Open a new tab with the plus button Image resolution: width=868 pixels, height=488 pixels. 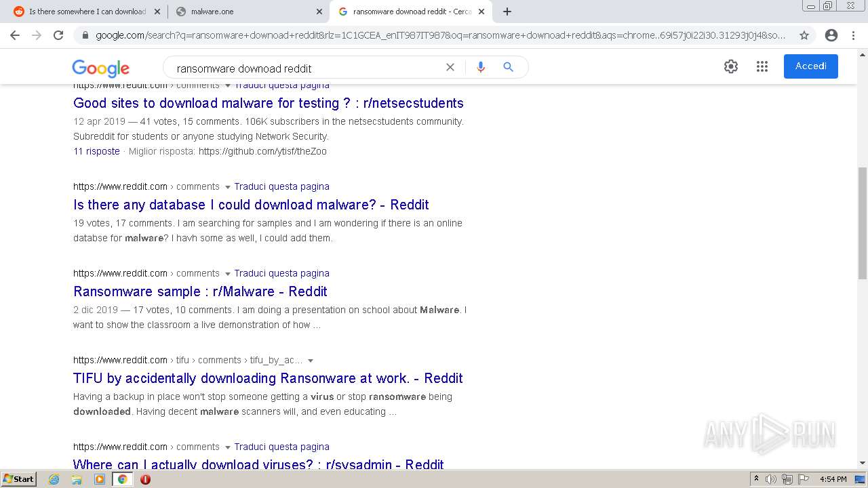point(507,12)
